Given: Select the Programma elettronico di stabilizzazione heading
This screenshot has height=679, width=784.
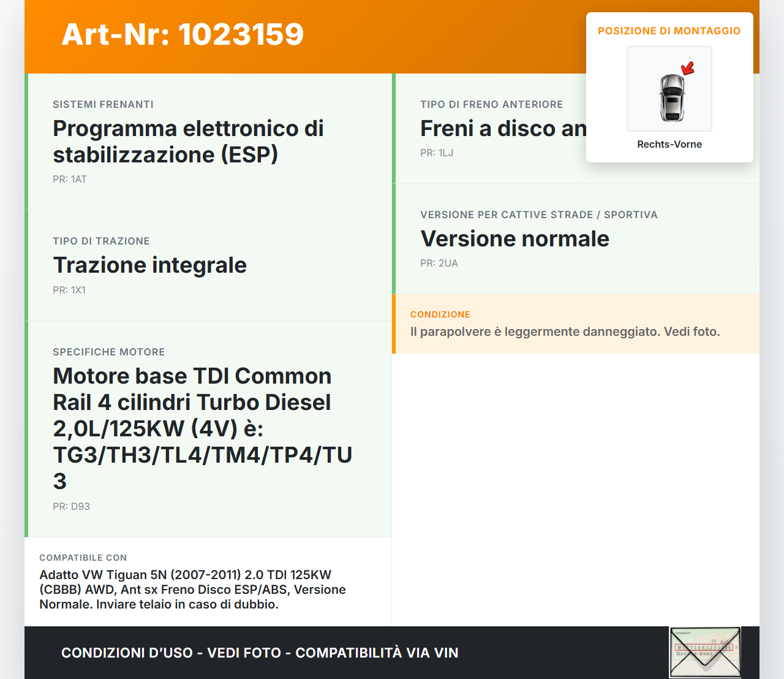Looking at the screenshot, I should (x=188, y=142).
